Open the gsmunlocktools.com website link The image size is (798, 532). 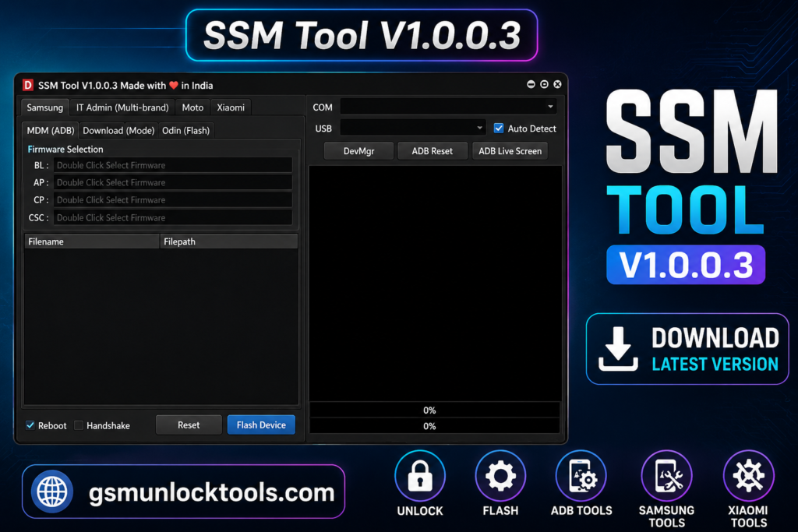[x=183, y=491]
